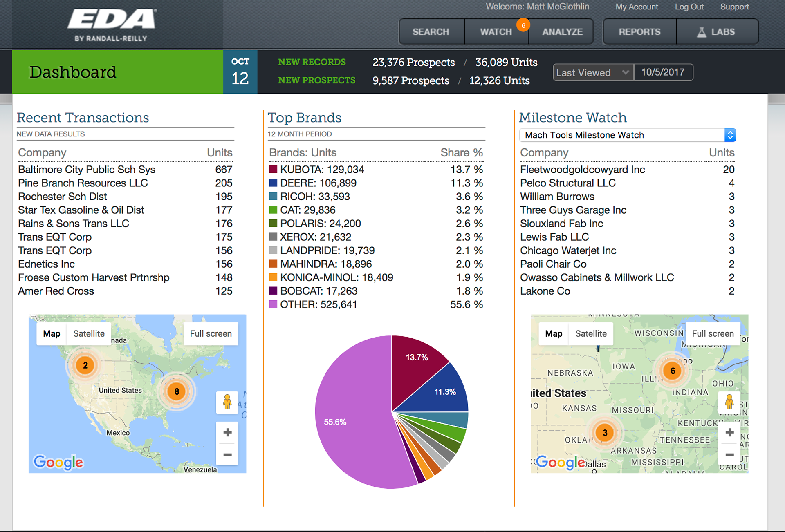
Task: Open the cluster marker labeled 8
Action: pos(177,391)
